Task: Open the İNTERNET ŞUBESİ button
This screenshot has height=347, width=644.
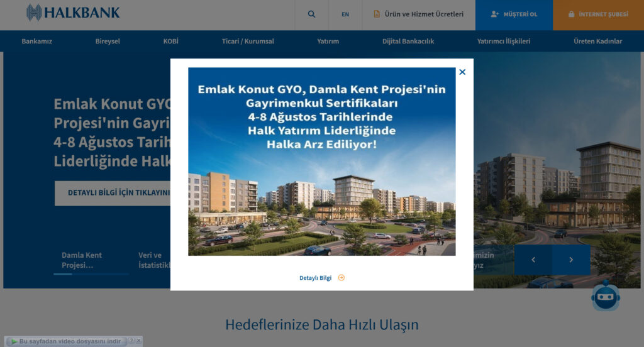Action: point(599,15)
